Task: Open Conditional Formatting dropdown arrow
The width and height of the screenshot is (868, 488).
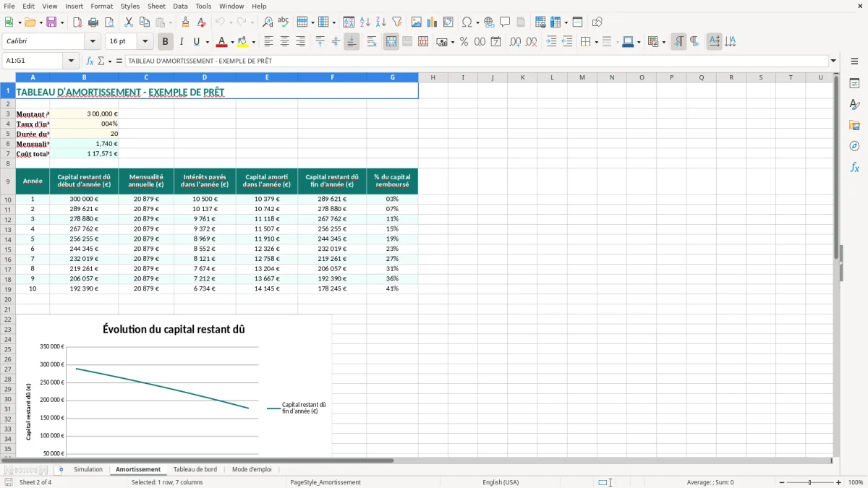Action: [x=663, y=42]
